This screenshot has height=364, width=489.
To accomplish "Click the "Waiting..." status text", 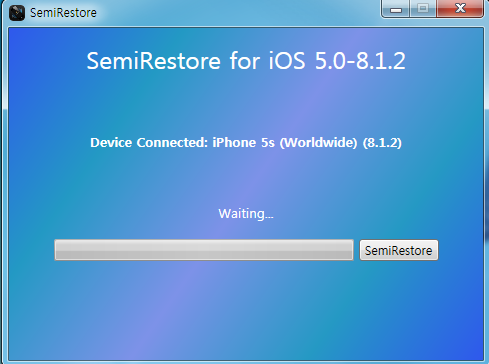I will click(246, 214).
